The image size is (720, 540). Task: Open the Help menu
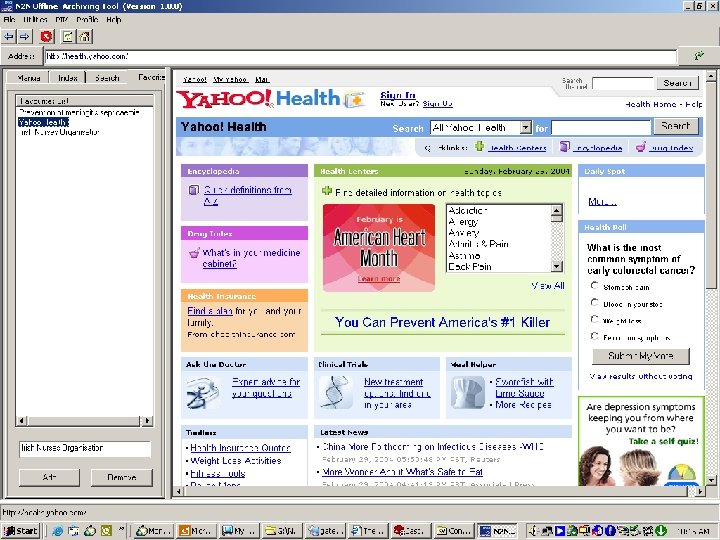tap(113, 19)
